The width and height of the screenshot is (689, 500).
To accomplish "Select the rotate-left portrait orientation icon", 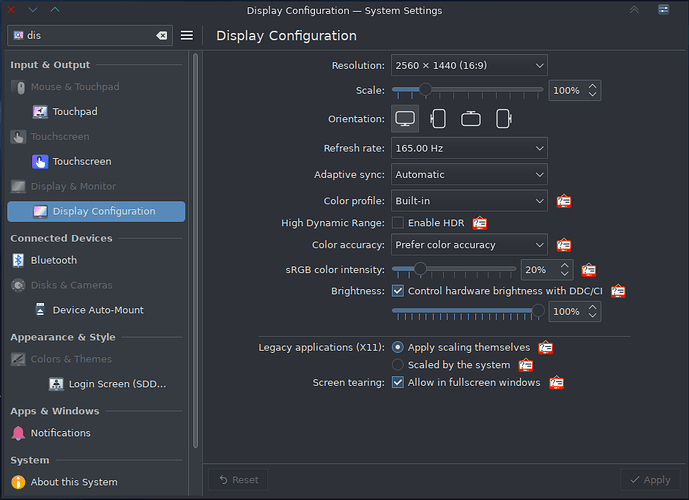I will pyautogui.click(x=438, y=119).
